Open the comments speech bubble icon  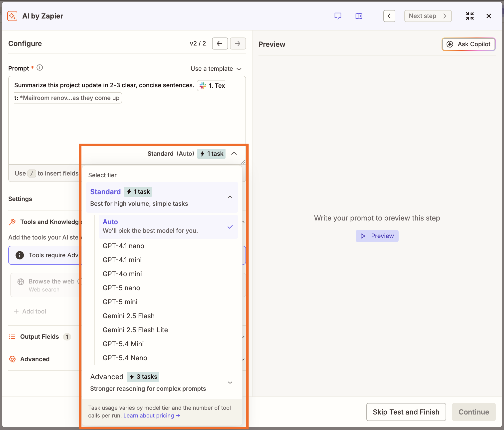click(x=338, y=16)
